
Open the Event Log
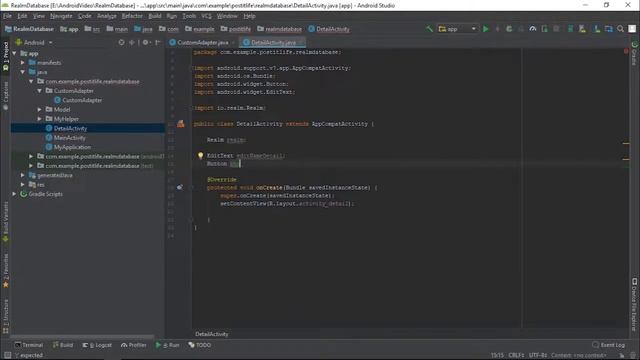tap(608, 345)
